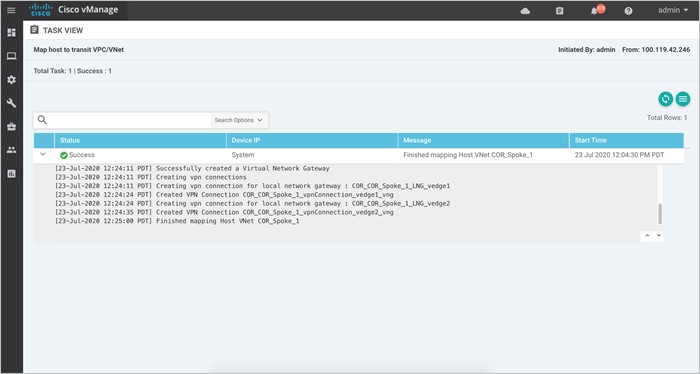Click the green Success check icon
The image size is (700, 374).
64,155
